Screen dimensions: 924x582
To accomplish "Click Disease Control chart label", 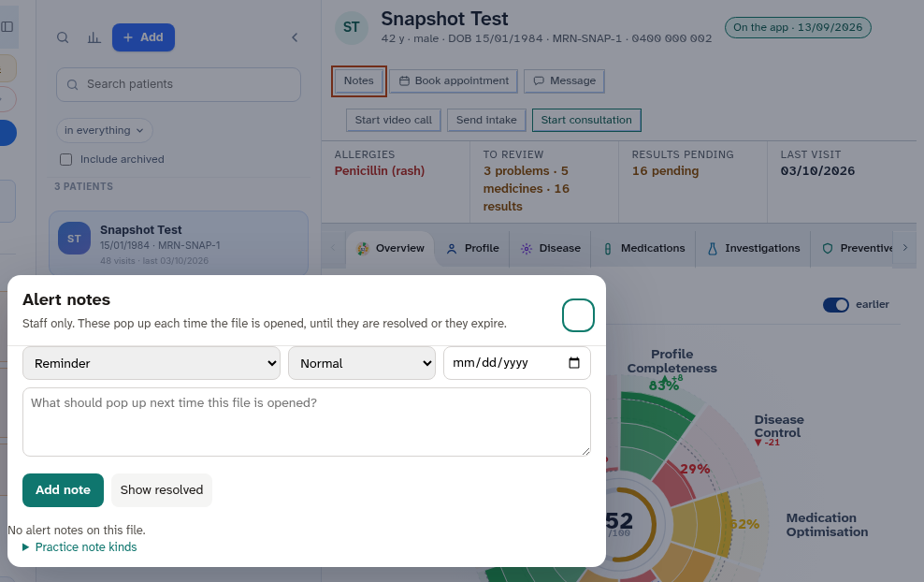I will point(778,426).
